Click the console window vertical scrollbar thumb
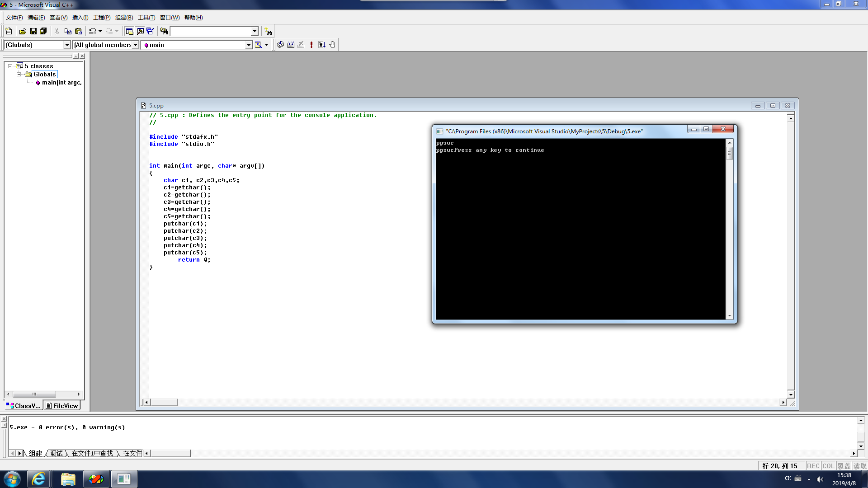This screenshot has height=488, width=868. (x=729, y=154)
